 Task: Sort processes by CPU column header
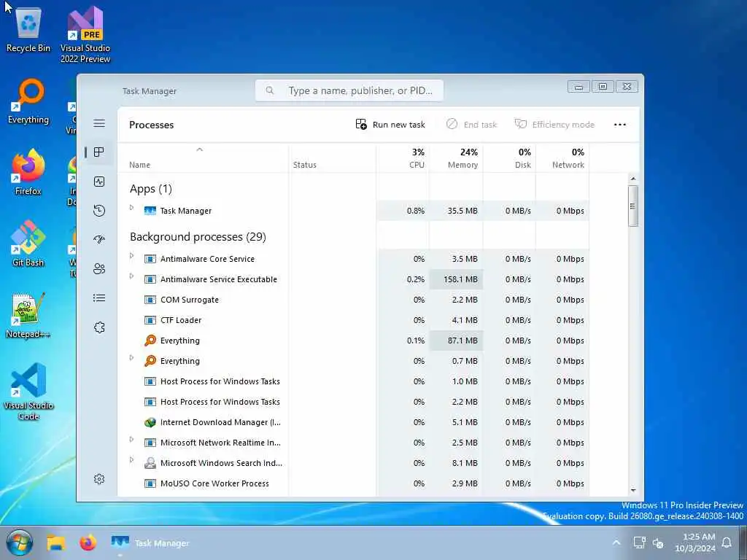(x=403, y=158)
